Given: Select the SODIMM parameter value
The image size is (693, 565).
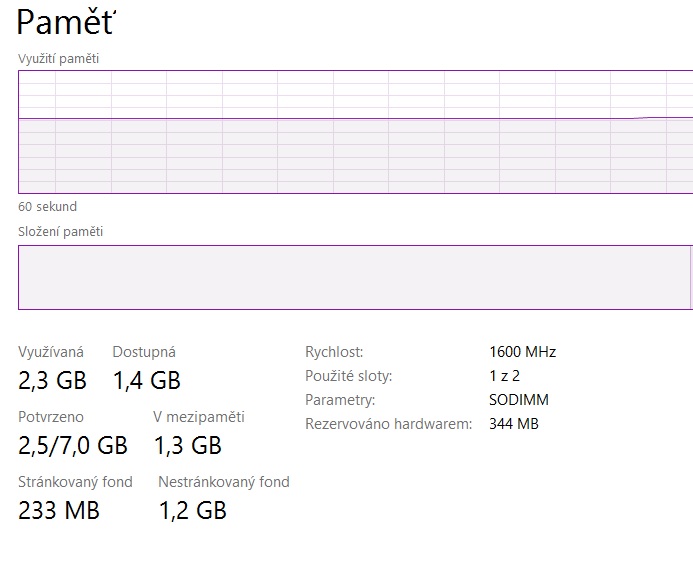Looking at the screenshot, I should (x=519, y=400).
